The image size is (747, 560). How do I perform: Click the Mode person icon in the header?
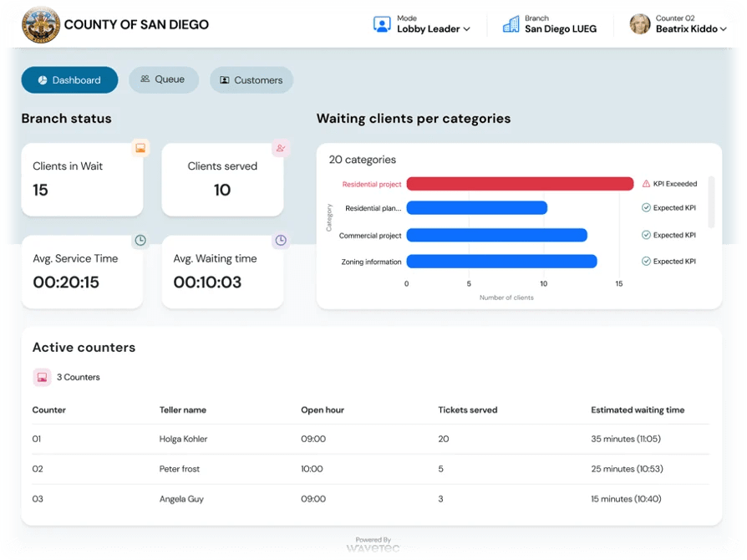coord(381,23)
